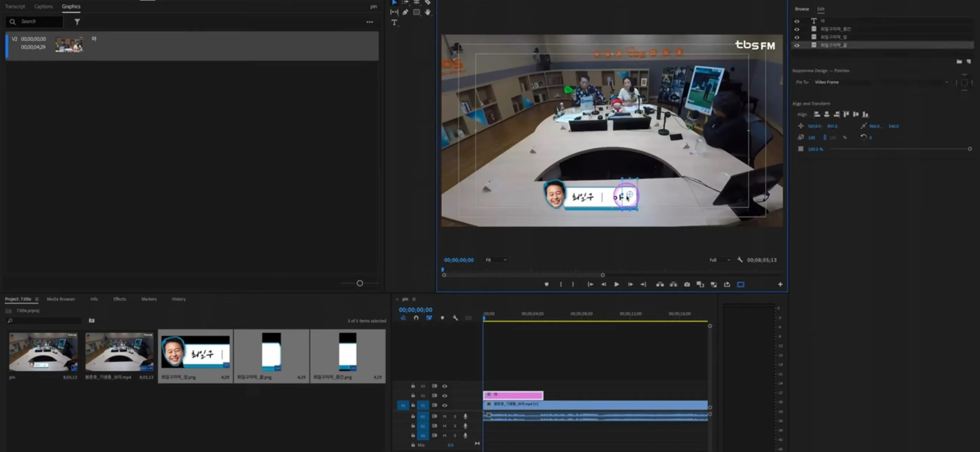
Task: Open the Pin To Video Frame dropdown
Action: click(882, 82)
